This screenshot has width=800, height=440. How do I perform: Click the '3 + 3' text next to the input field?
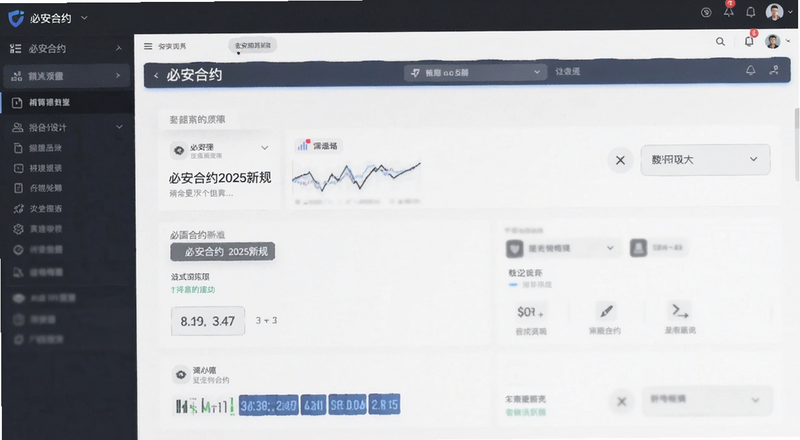point(266,320)
